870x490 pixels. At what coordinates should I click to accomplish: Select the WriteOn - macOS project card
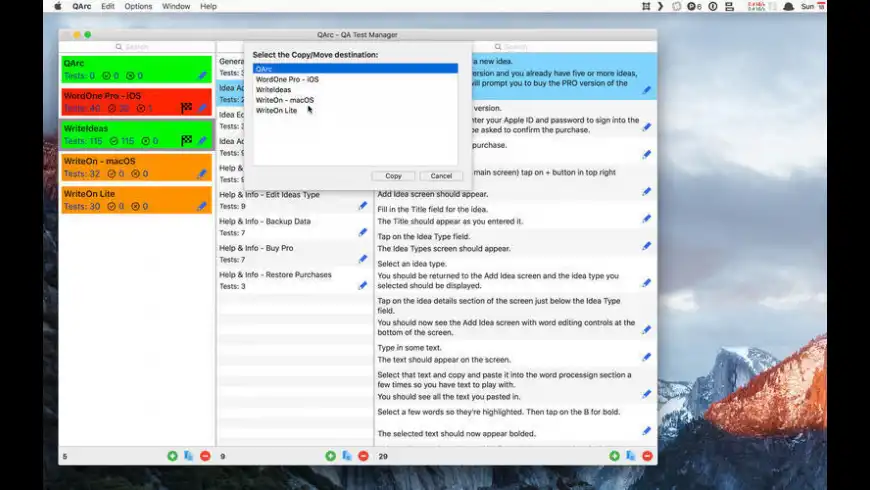[x=136, y=168]
